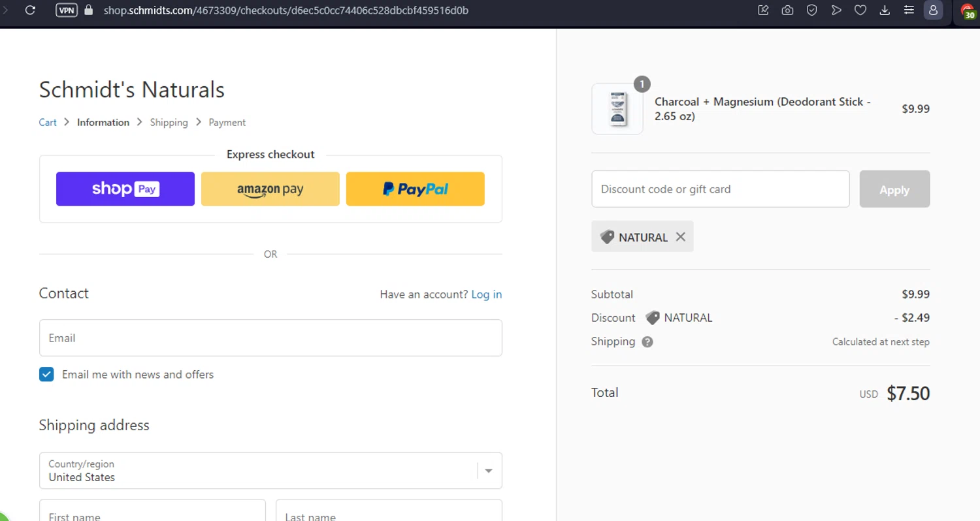Click the Apply discount button

(x=894, y=189)
